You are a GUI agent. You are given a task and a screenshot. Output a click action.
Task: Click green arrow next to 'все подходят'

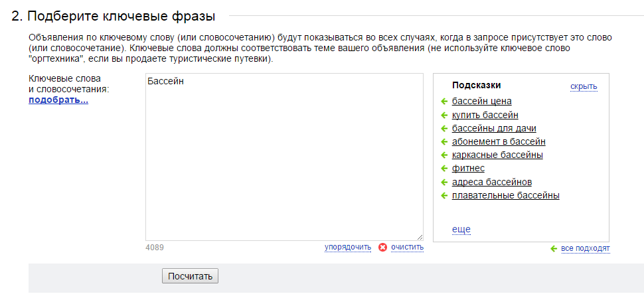click(x=554, y=248)
